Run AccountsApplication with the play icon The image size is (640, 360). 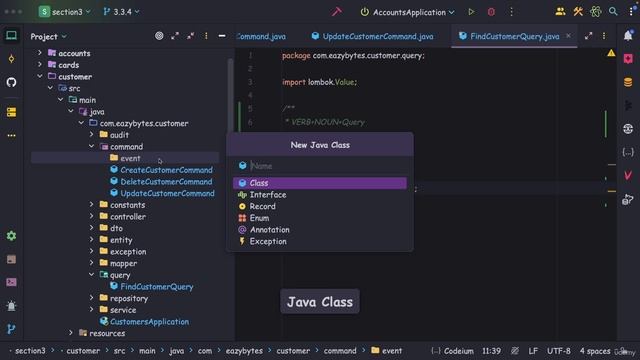coord(471,12)
